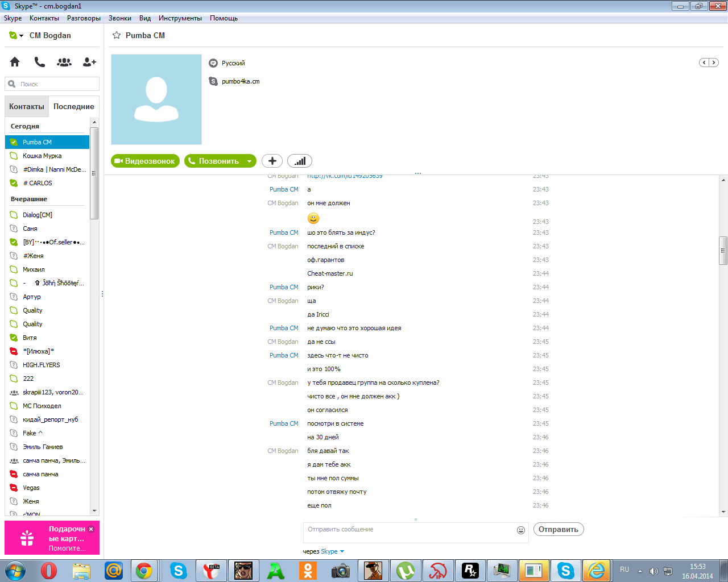Open Mail.ru Agent icon in taskbar

point(114,570)
